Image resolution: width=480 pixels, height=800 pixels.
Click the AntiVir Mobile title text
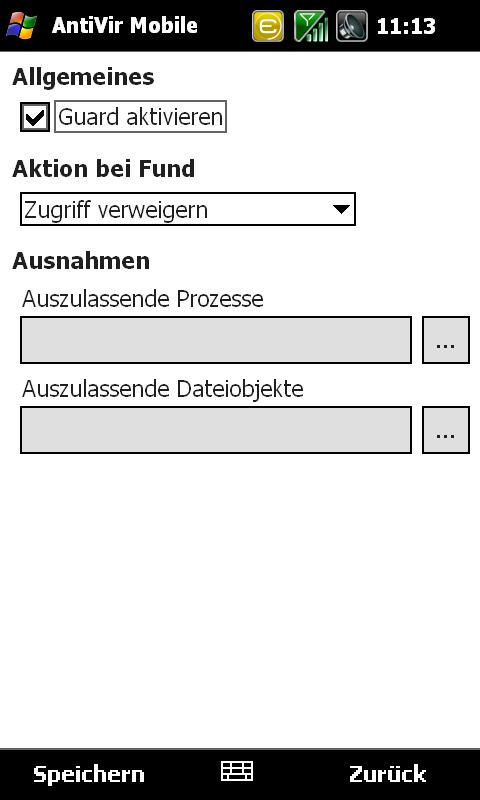124,26
